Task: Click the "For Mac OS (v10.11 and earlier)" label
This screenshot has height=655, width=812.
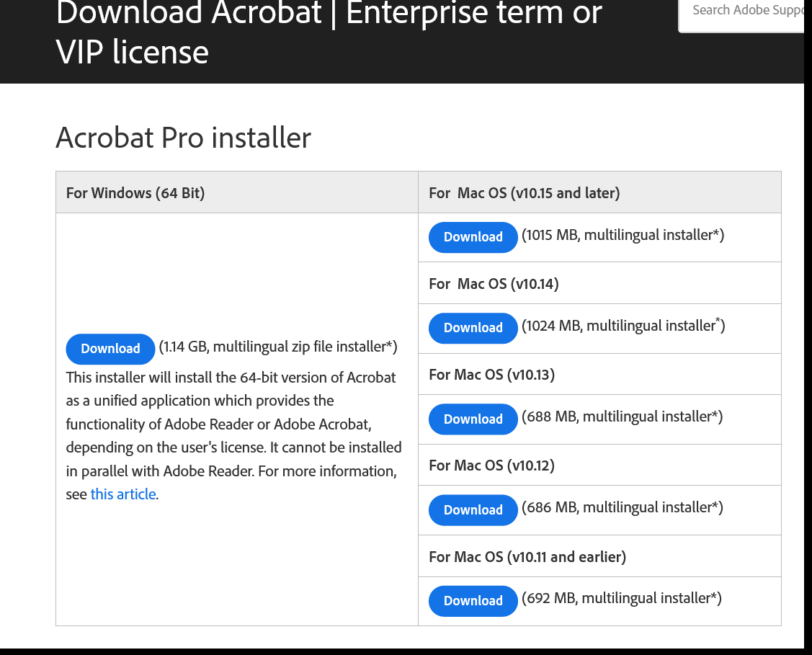Action: pyautogui.click(x=527, y=556)
